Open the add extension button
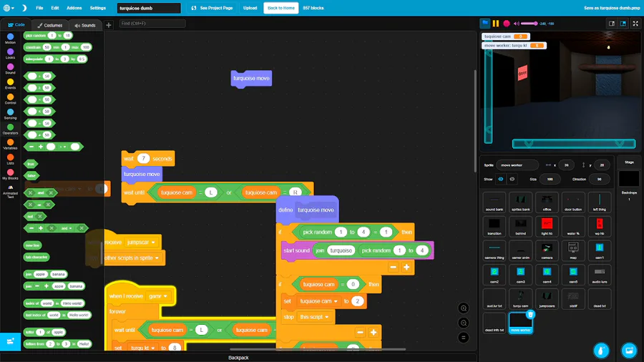 coord(10,341)
